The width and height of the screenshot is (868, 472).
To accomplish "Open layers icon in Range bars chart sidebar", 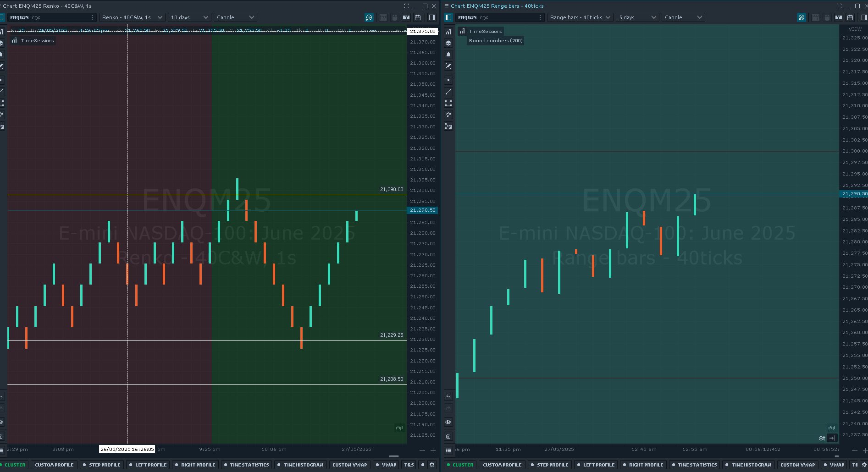I will 448,43.
